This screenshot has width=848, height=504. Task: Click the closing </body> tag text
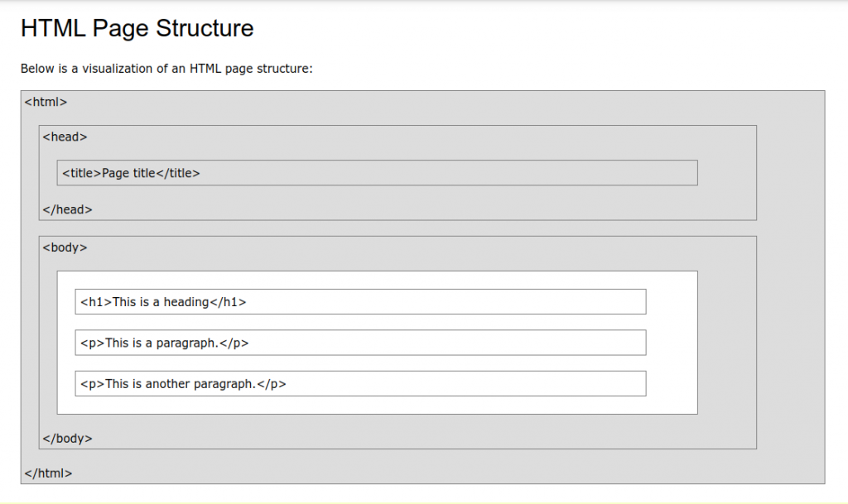point(67,439)
